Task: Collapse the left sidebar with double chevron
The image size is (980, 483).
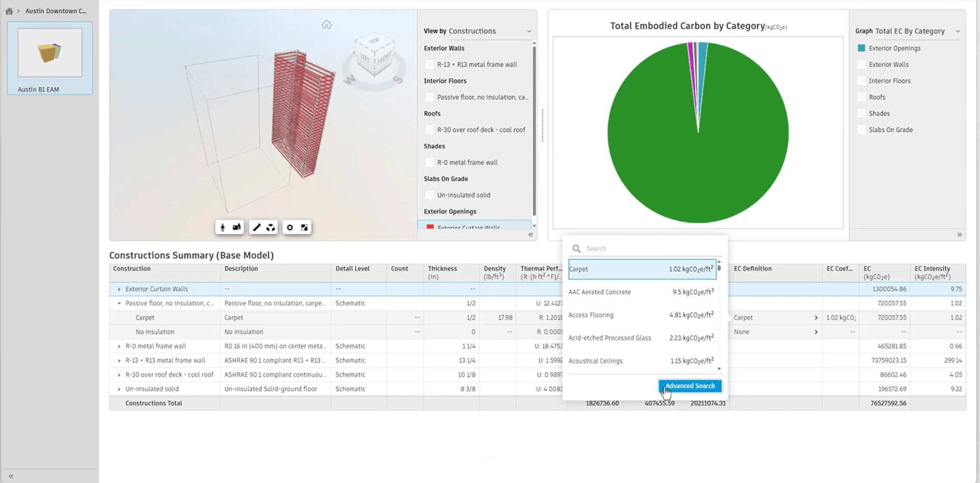Action: tap(11, 476)
